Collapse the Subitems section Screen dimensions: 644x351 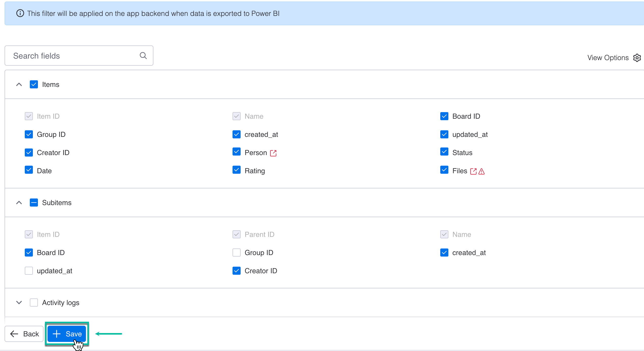click(19, 202)
